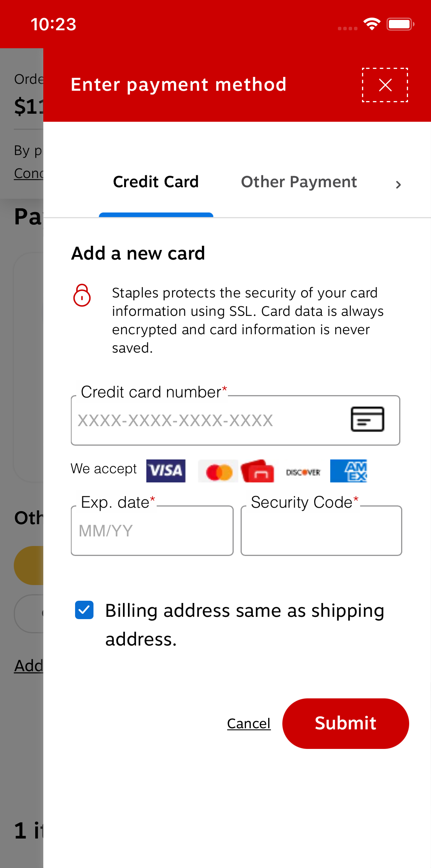Image resolution: width=431 pixels, height=868 pixels.
Task: Expand more payment options via right chevron
Action: pos(398,184)
